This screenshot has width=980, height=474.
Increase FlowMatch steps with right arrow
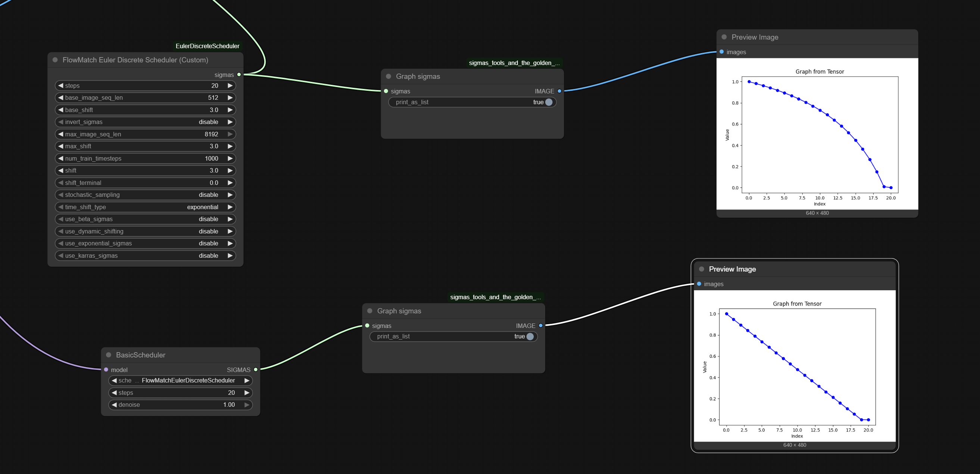pyautogui.click(x=230, y=86)
